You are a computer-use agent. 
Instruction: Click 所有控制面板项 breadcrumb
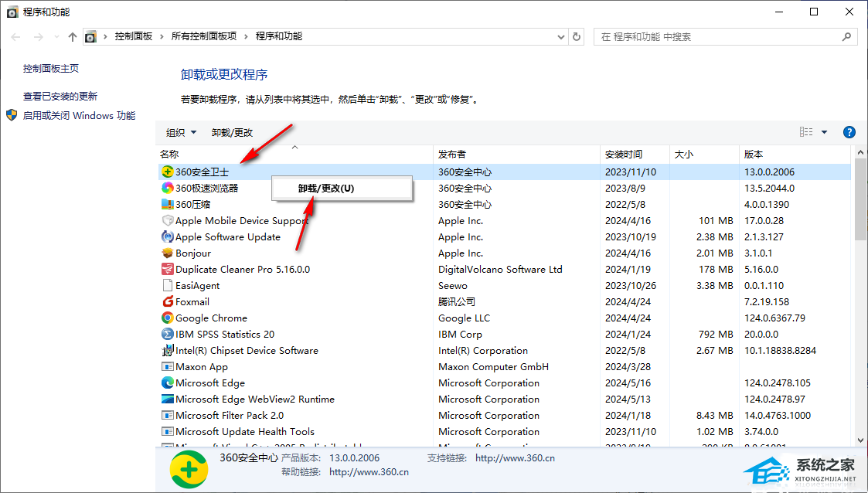pyautogui.click(x=204, y=36)
